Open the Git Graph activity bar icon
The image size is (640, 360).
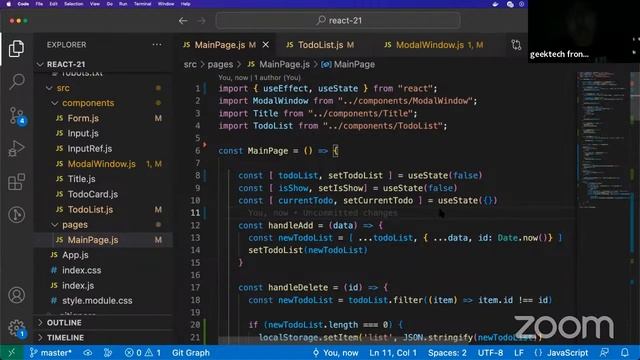(16, 215)
